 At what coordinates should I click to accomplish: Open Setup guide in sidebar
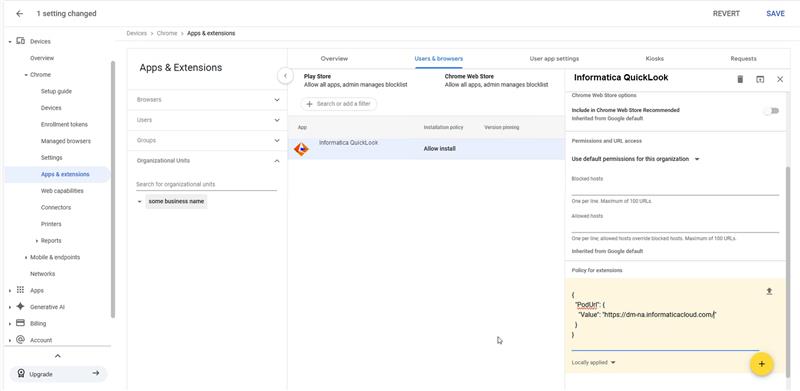pyautogui.click(x=56, y=91)
